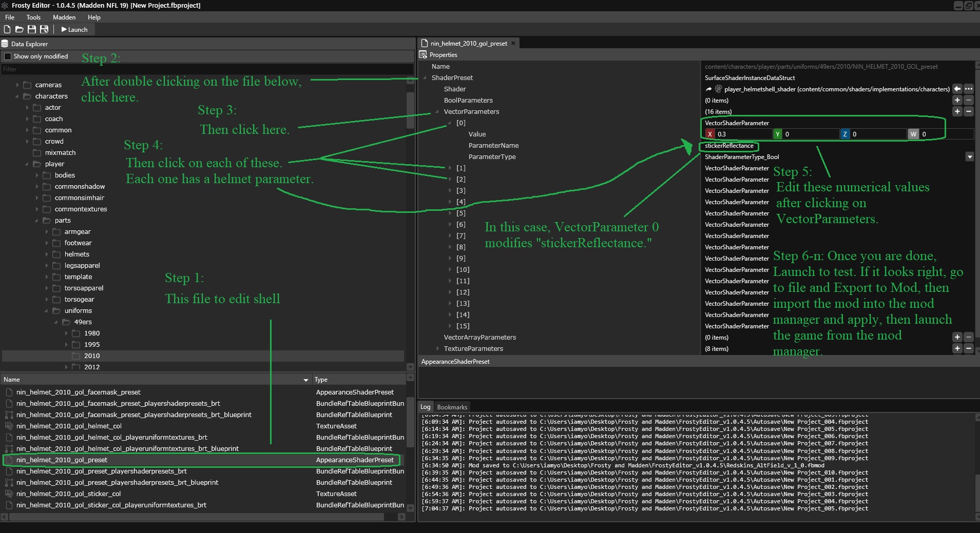Toggle the Show only modified checkbox

[x=7, y=56]
